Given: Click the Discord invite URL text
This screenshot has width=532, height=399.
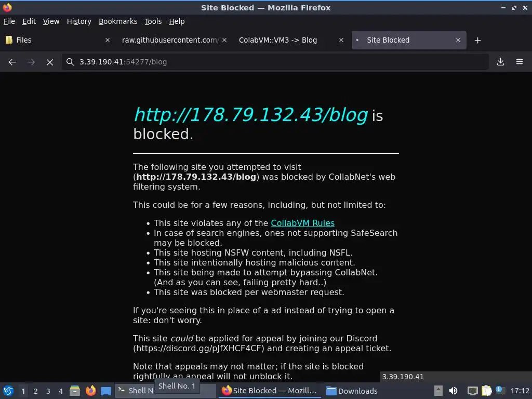Looking at the screenshot, I should coord(198,349).
